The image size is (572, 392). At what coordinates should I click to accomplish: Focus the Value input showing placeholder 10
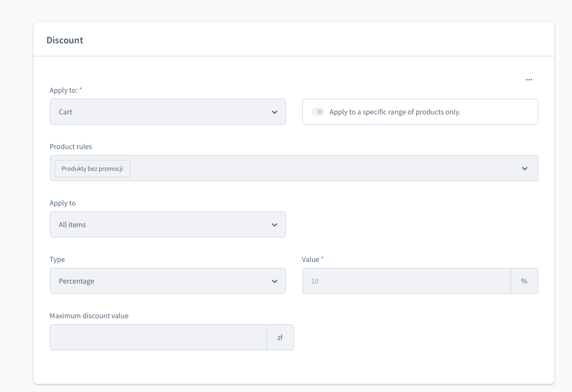(406, 281)
